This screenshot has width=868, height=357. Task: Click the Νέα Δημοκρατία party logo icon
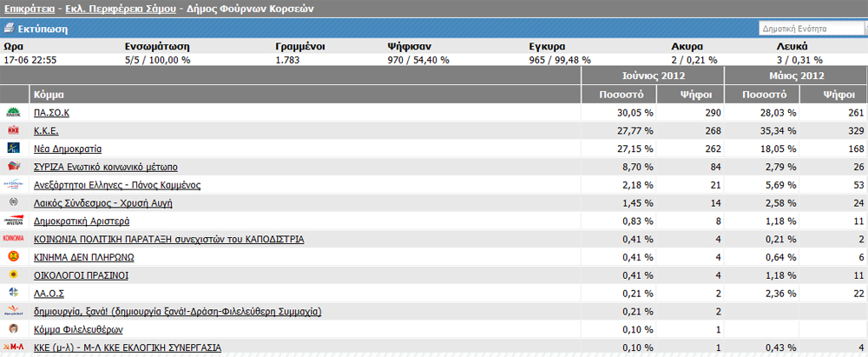point(14,149)
